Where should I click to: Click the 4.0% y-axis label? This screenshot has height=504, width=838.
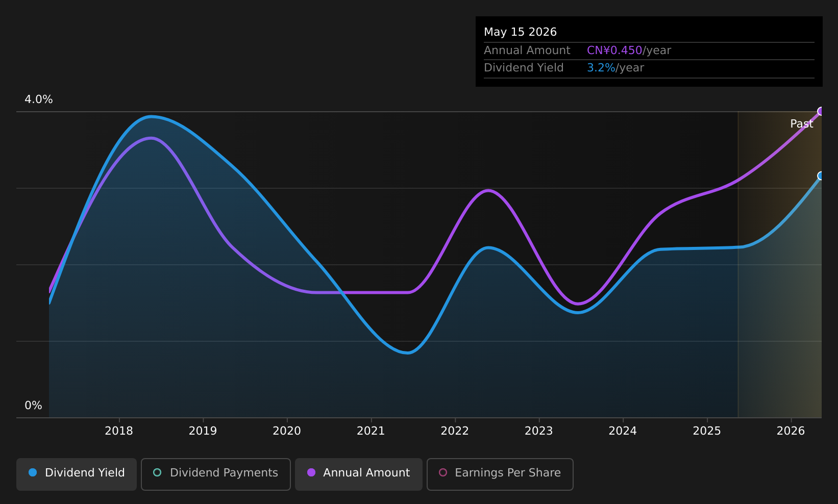pos(39,99)
